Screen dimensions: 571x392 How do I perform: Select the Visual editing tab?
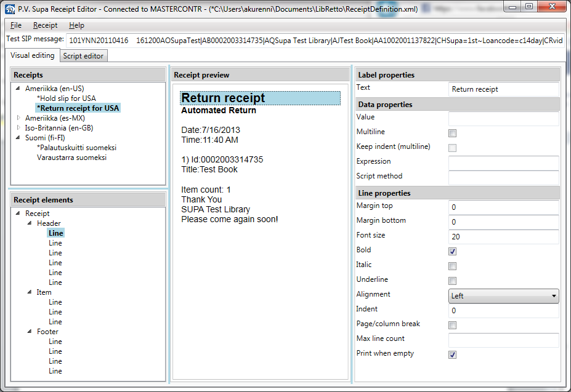point(33,55)
